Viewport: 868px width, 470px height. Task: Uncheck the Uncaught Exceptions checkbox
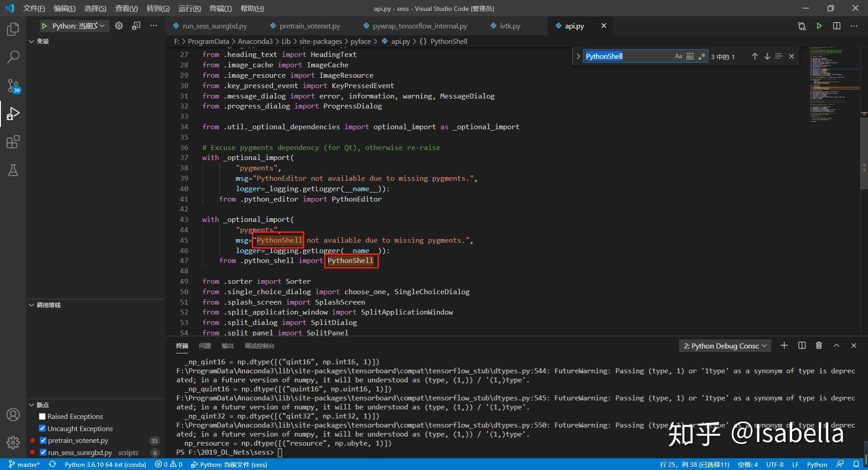(x=42, y=428)
